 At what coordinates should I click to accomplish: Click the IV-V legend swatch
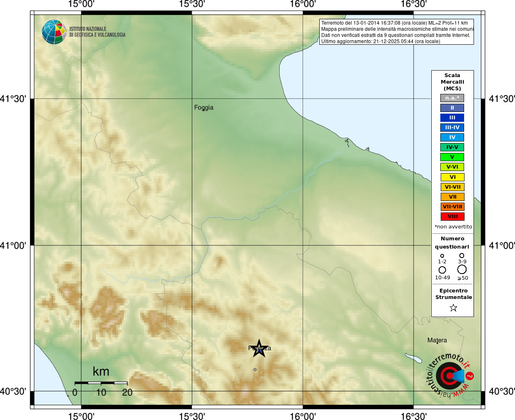[452, 147]
